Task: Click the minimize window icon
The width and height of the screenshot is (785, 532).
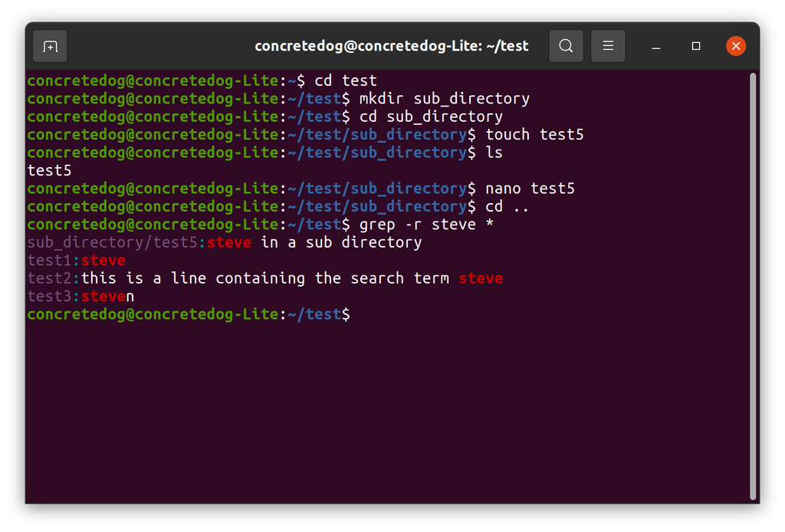Action: (x=655, y=48)
